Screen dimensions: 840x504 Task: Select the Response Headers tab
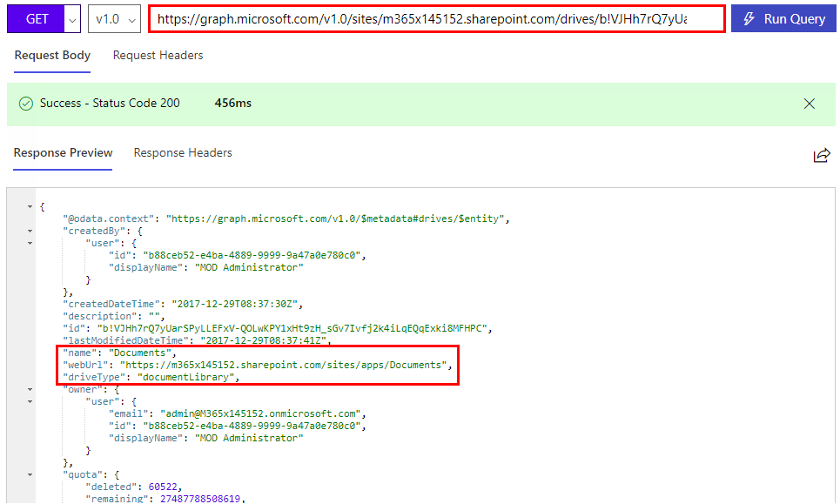pos(183,152)
